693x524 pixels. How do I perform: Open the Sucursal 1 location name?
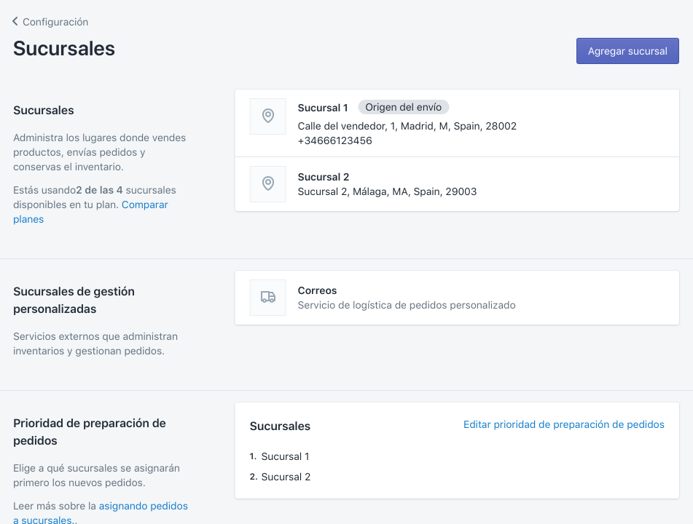pos(322,108)
